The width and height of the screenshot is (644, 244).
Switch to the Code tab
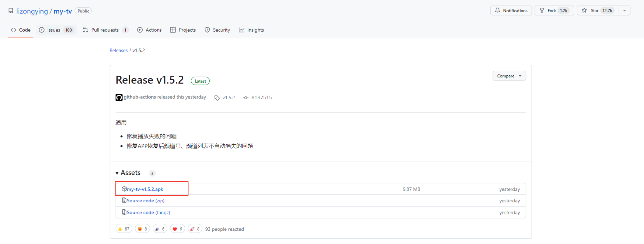(x=21, y=30)
